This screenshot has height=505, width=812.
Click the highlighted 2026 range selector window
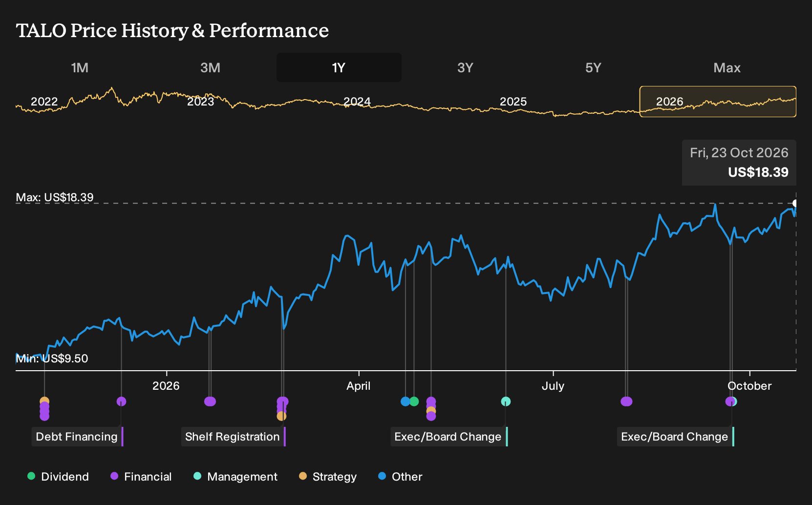[x=718, y=102]
